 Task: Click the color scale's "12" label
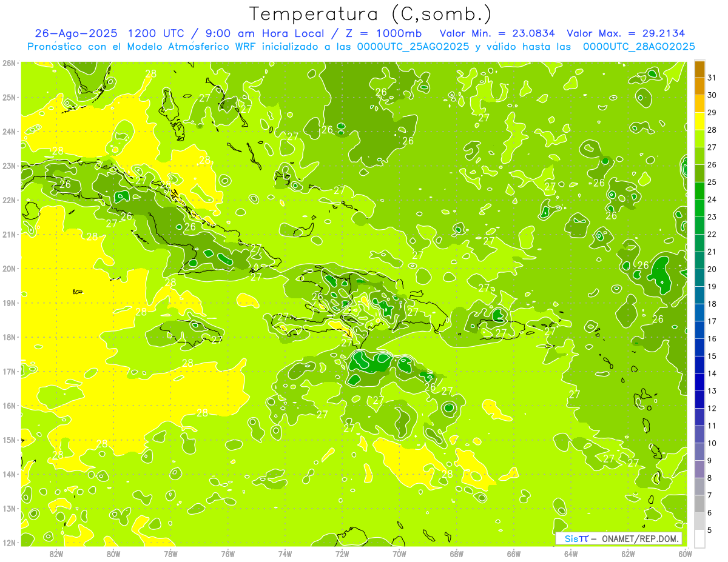tap(712, 408)
